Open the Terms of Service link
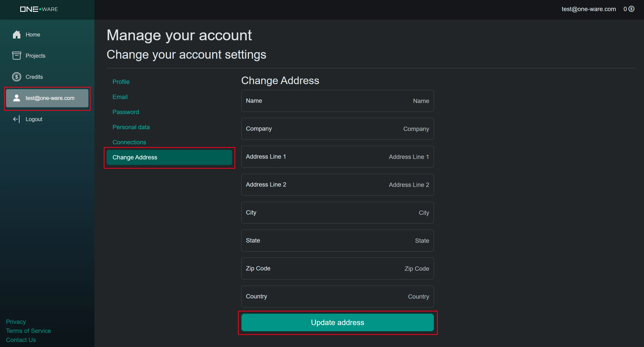Viewport: 644px width, 347px height. 28,331
